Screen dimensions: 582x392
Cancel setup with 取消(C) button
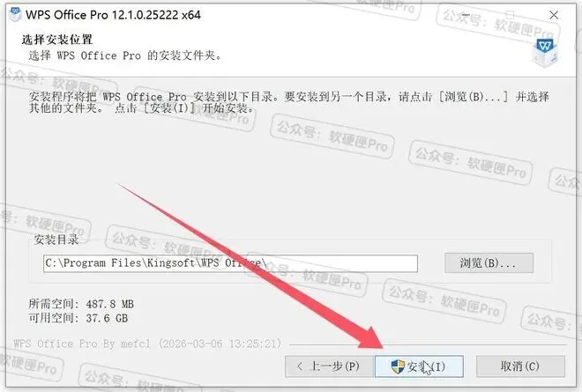[520, 366]
